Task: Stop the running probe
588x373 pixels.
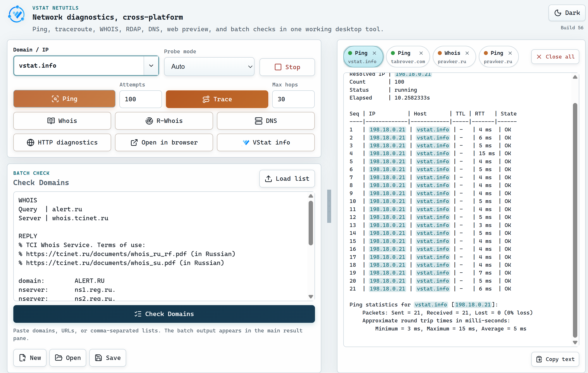Action: point(287,67)
